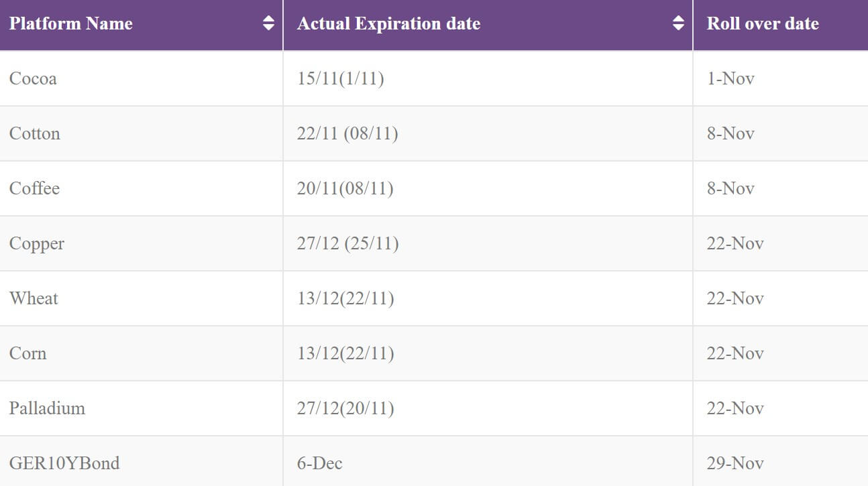Click the Coffee platform name

click(34, 188)
